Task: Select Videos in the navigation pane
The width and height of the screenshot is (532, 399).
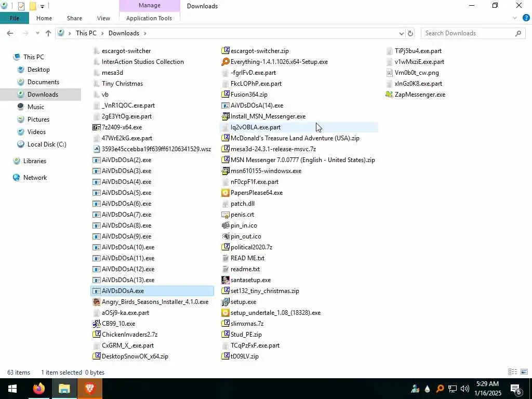Action: click(36, 132)
